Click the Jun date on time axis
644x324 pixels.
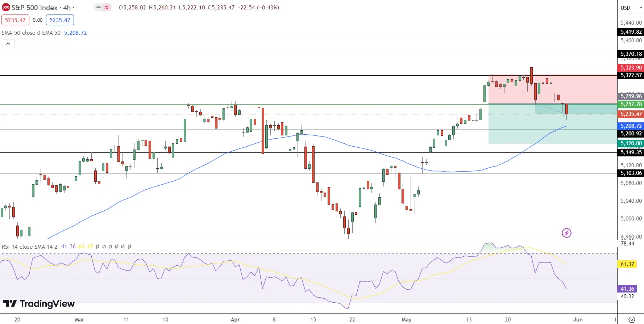[578, 320]
